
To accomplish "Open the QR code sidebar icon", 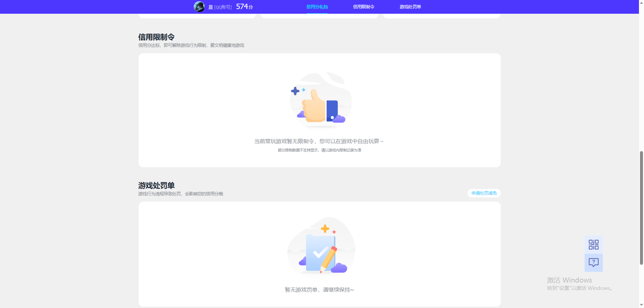I will pyautogui.click(x=594, y=245).
